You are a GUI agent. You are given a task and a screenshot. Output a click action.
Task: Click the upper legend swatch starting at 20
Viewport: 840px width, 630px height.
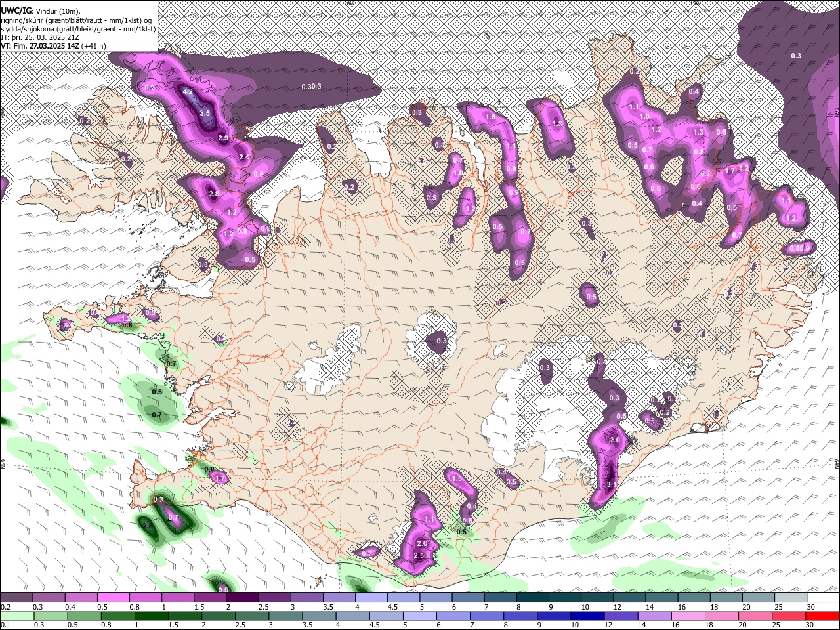point(759,598)
